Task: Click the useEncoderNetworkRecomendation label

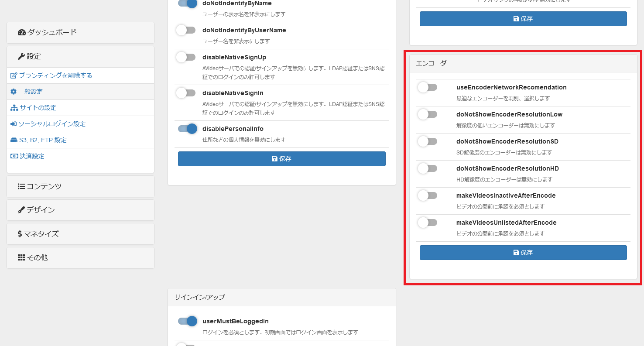Action: pyautogui.click(x=511, y=87)
